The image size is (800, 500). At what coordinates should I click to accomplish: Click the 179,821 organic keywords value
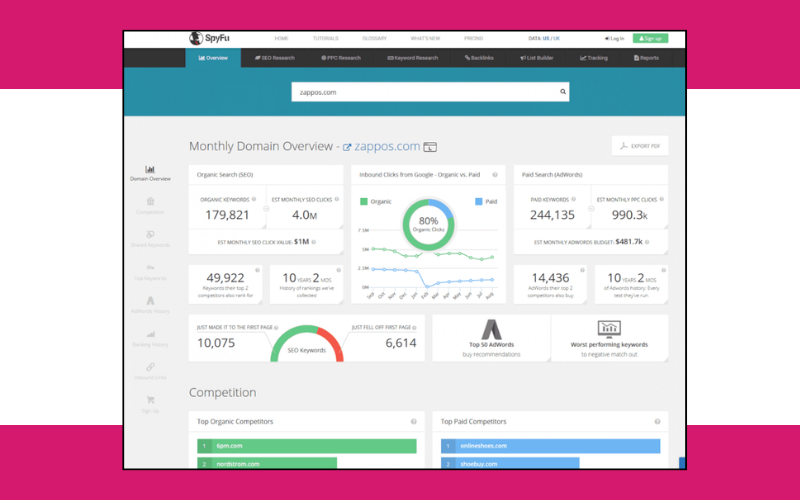[x=227, y=215]
